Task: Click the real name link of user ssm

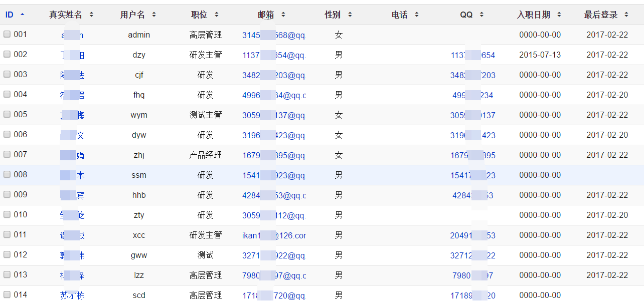Action: click(x=72, y=175)
